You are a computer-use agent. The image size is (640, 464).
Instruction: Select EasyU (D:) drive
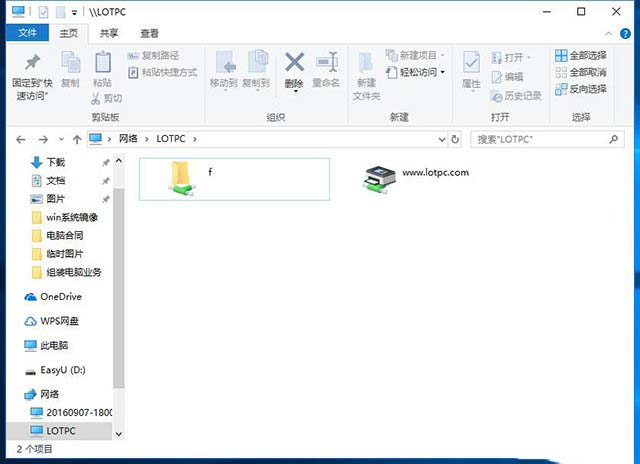tap(55, 370)
